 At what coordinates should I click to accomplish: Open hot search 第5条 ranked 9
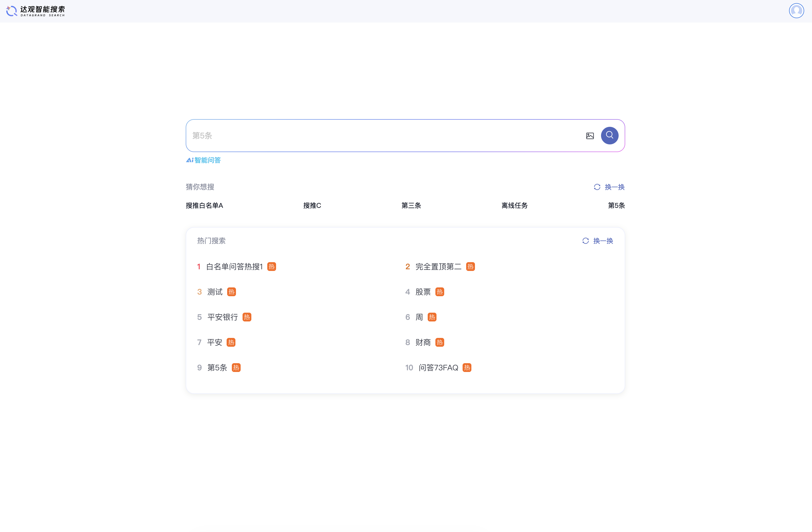pyautogui.click(x=217, y=368)
